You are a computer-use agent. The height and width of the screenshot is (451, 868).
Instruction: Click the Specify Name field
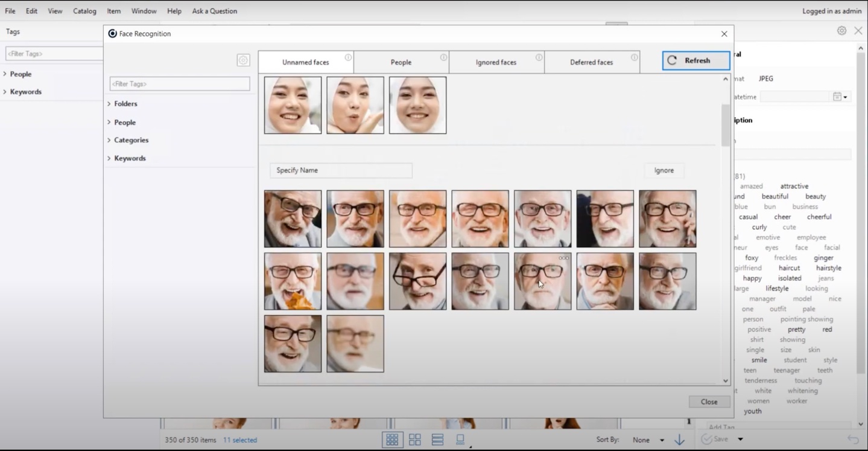[x=341, y=170]
